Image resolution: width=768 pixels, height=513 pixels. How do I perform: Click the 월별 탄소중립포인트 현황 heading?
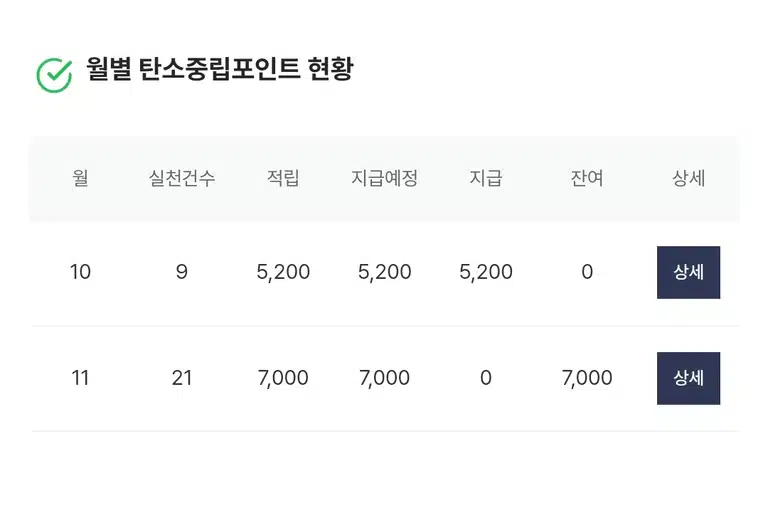coord(219,69)
